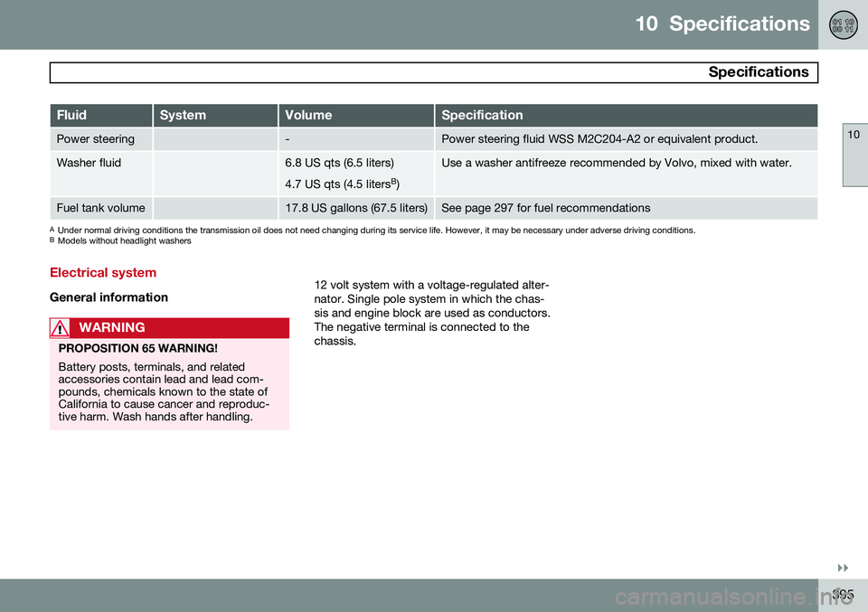The image size is (868, 612).
Task: Click the 'Electrical system' heading
Action: (x=103, y=273)
